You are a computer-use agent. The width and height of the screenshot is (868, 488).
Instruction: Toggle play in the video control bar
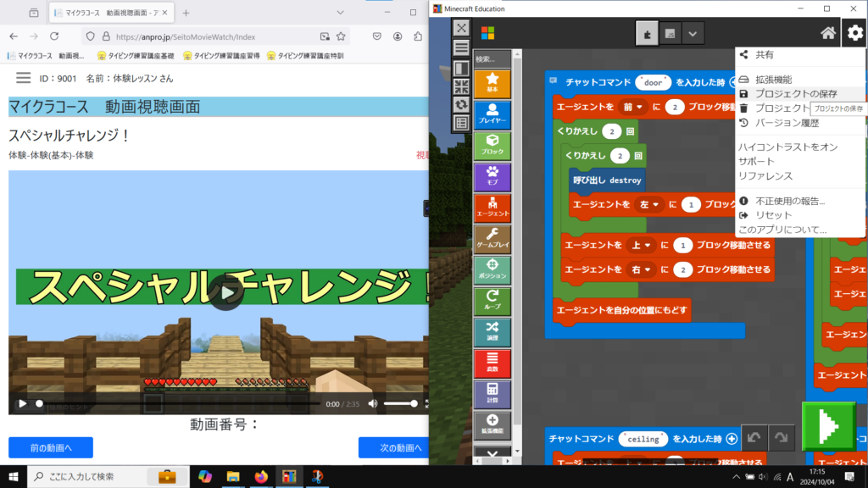coord(22,404)
